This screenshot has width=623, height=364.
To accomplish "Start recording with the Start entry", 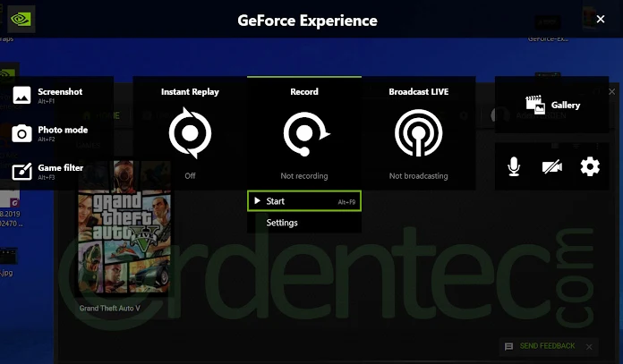I will click(x=304, y=201).
